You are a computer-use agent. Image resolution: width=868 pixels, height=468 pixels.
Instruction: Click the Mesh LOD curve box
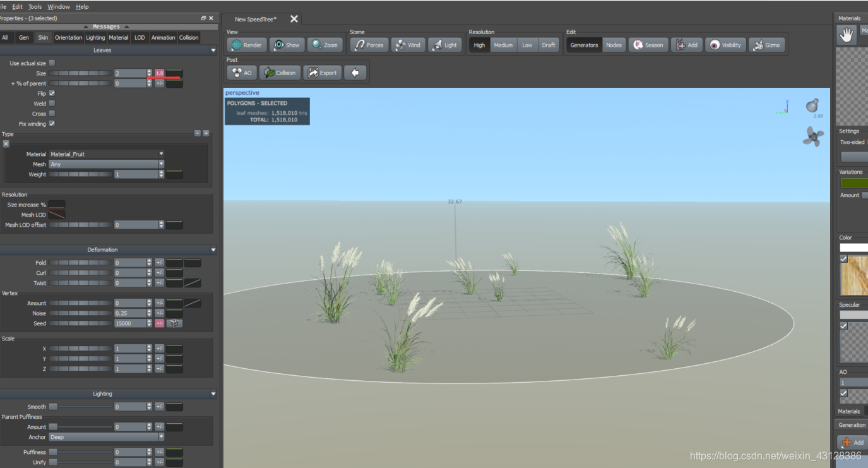(x=57, y=215)
